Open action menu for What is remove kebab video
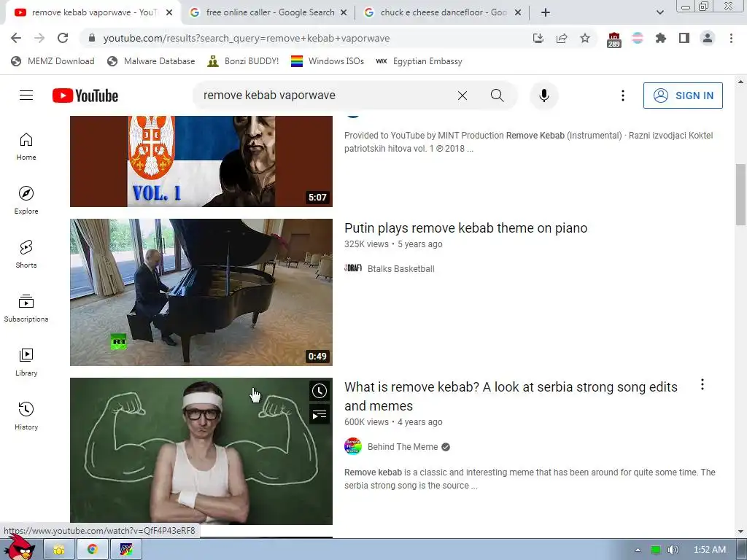Viewport: 747px width, 560px height. pos(703,385)
